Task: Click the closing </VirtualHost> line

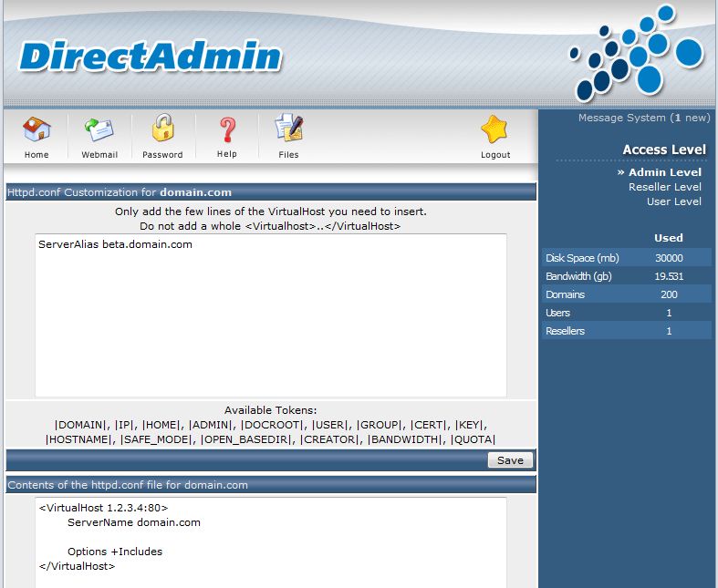Action: (77, 566)
